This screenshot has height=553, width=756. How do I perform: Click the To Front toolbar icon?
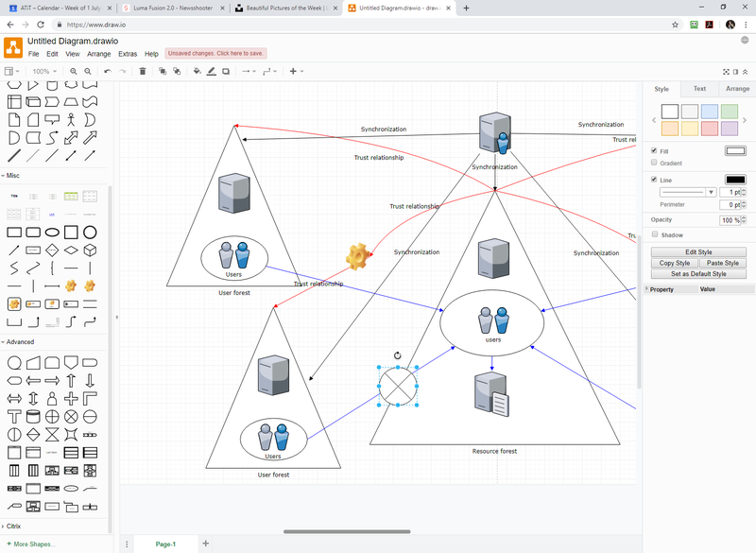(x=163, y=71)
